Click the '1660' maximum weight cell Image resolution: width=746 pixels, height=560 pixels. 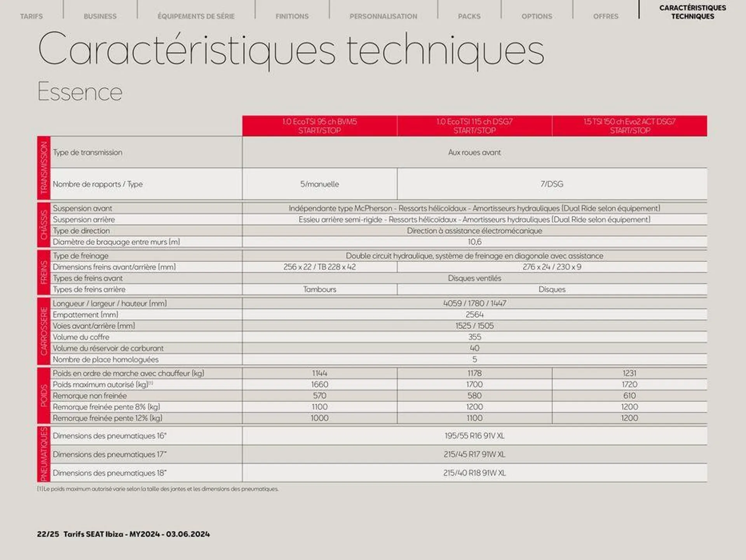[319, 384]
